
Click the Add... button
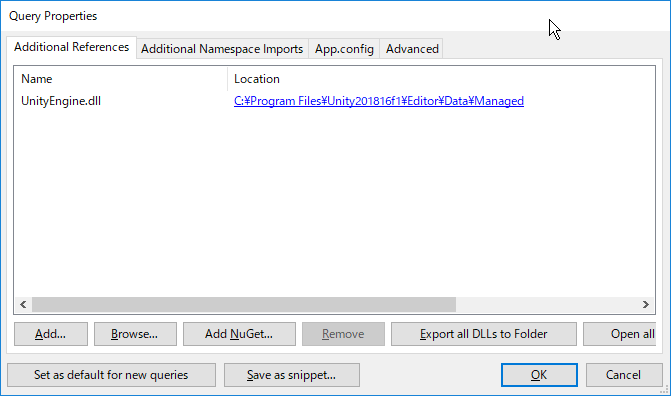50,334
